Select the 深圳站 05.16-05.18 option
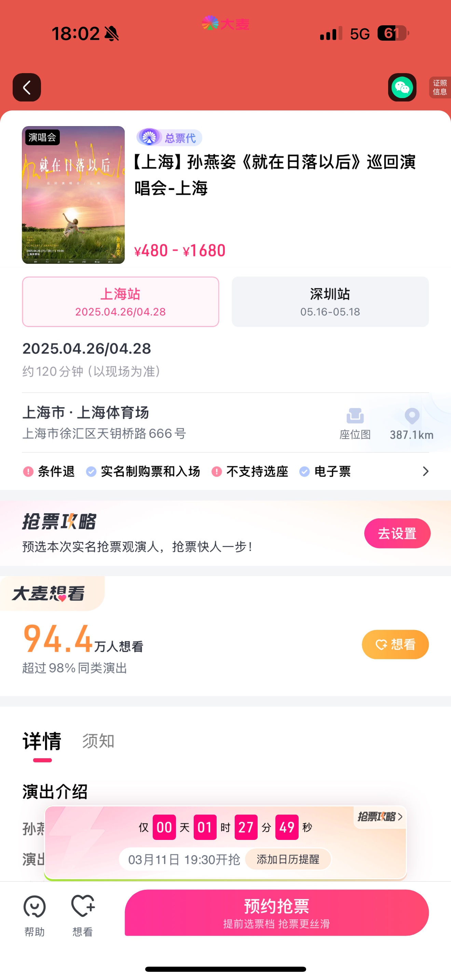This screenshot has width=451, height=980. (330, 302)
